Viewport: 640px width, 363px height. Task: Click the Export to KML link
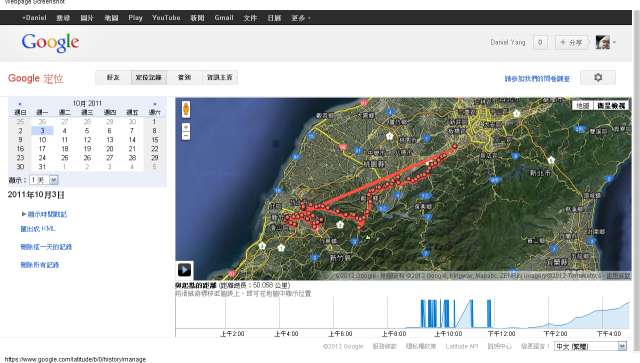click(x=38, y=229)
